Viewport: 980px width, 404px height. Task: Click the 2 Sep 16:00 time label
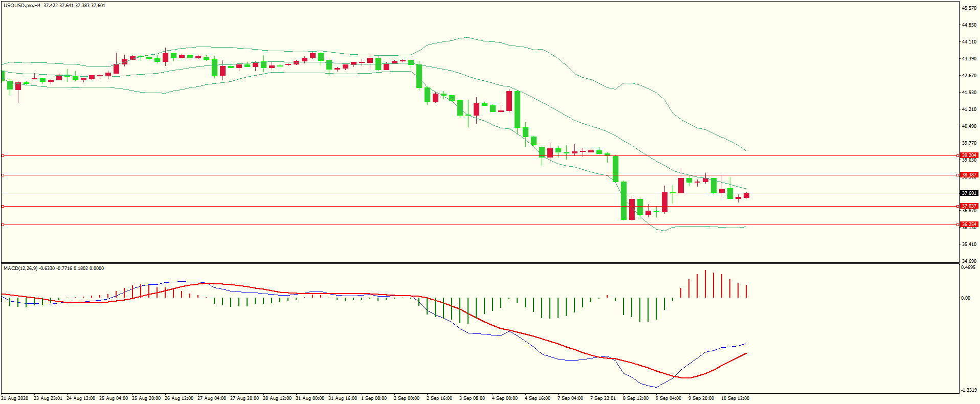439,398
